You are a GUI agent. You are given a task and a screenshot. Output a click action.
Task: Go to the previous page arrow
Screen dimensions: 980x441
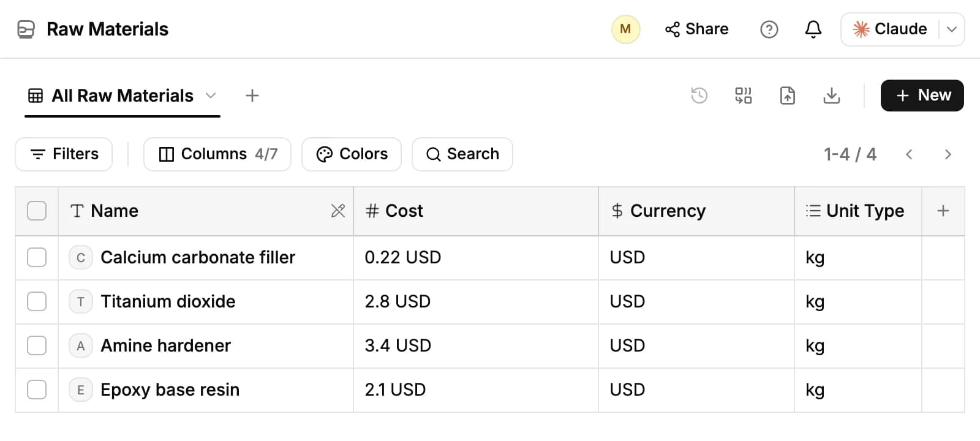pyautogui.click(x=909, y=154)
